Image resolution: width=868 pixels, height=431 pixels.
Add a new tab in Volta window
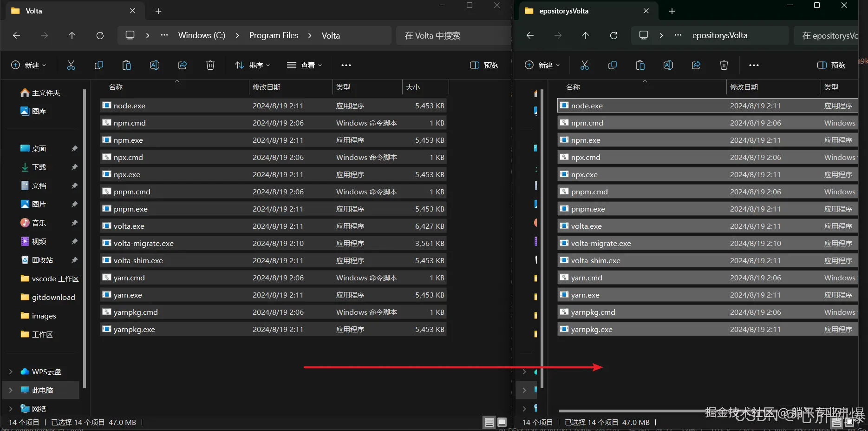click(x=158, y=11)
